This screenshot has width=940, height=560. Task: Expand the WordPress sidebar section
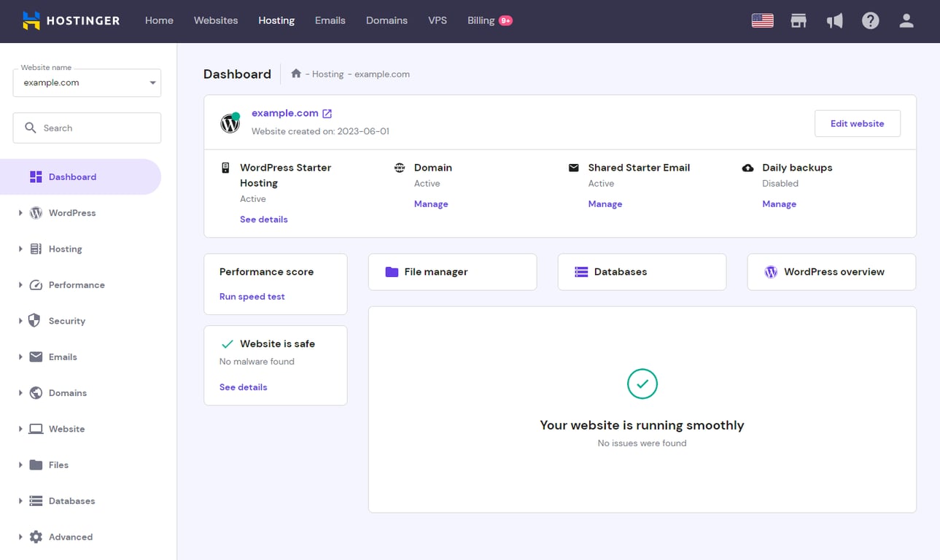coord(72,213)
